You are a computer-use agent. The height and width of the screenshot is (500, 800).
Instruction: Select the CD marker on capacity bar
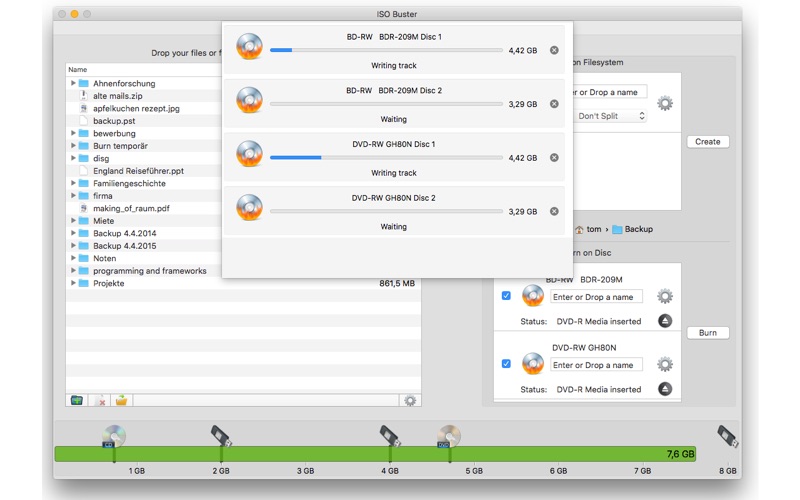[x=114, y=437]
